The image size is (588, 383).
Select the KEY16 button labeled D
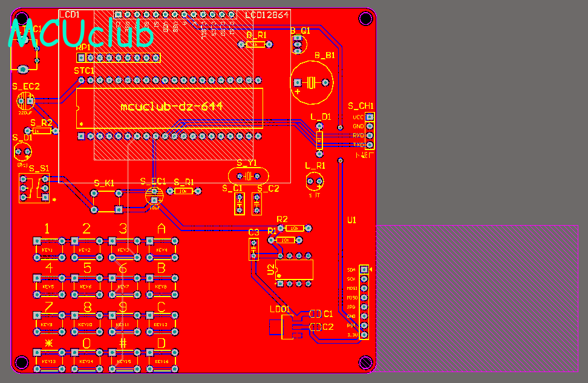(162, 361)
